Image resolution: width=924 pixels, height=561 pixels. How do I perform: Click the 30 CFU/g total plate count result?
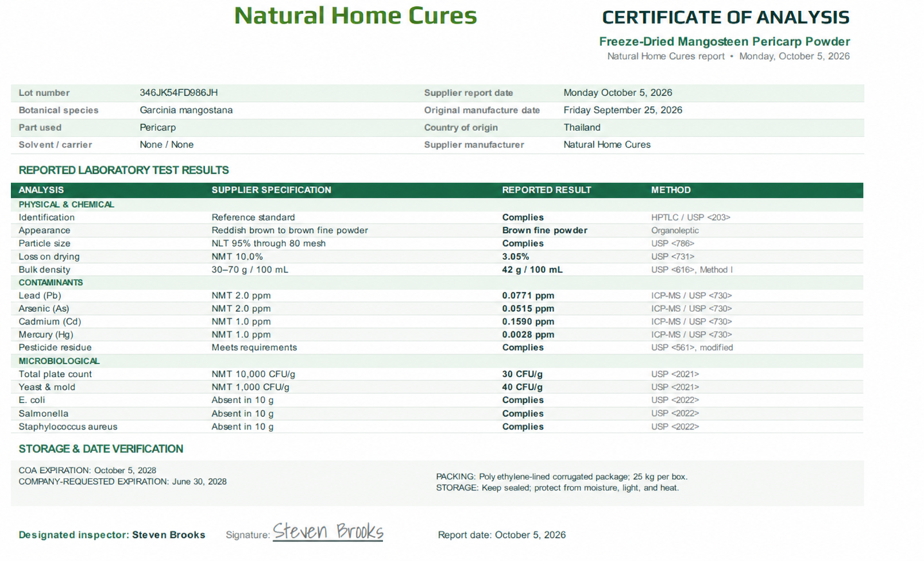point(522,374)
